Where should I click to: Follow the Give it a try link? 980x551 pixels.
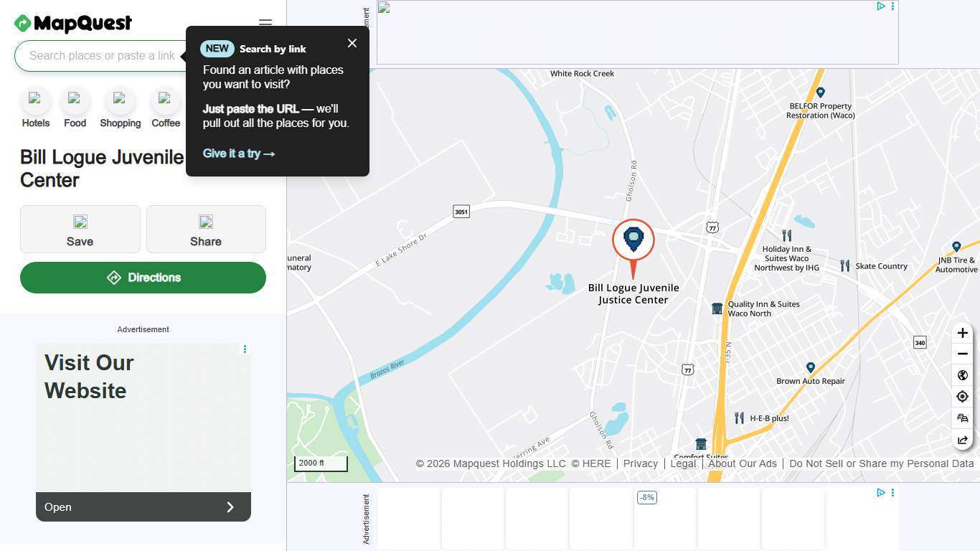pyautogui.click(x=239, y=154)
